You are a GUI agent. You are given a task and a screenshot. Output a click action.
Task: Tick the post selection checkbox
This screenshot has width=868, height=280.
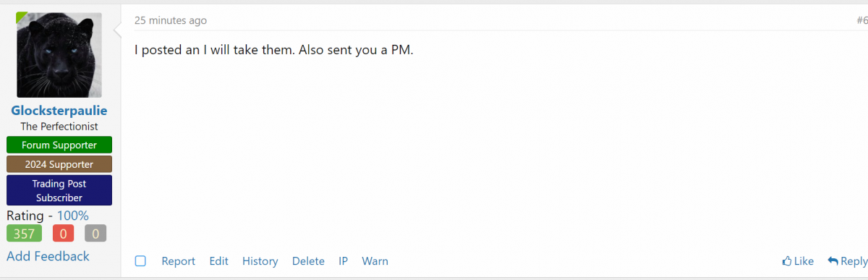[x=140, y=261]
